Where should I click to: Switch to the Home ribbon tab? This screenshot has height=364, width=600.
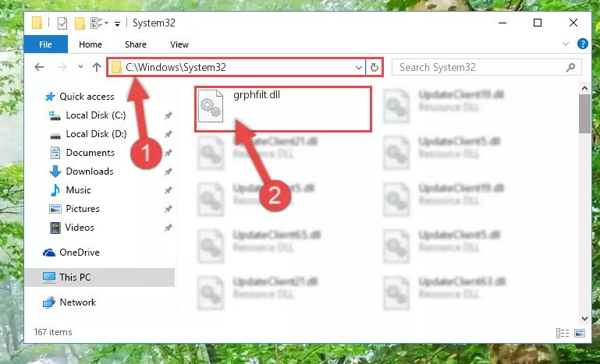(x=91, y=44)
